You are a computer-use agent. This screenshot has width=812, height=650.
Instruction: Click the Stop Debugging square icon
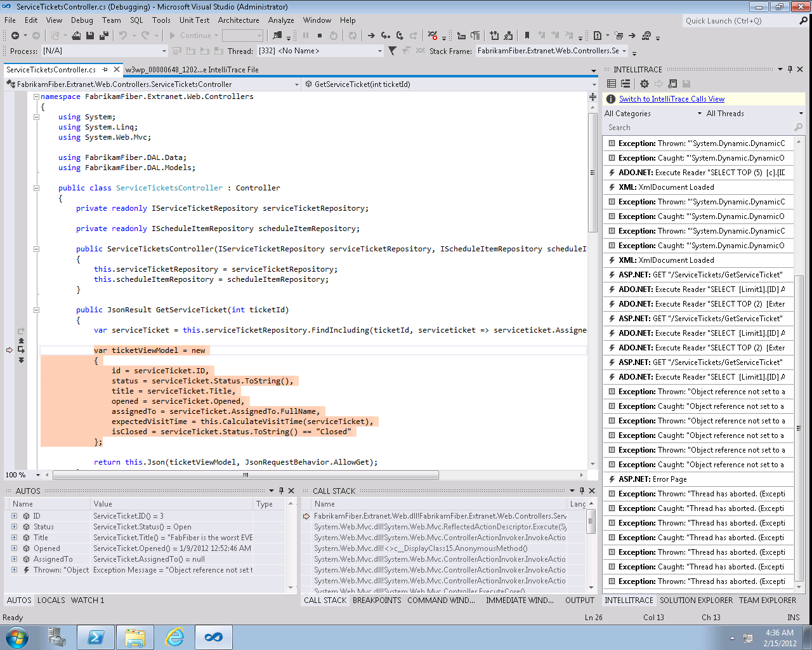coord(320,36)
